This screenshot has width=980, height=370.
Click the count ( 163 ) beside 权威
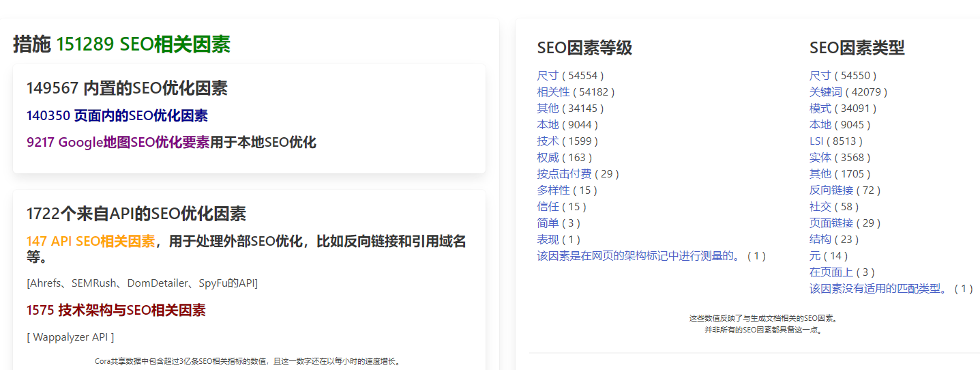click(x=577, y=158)
